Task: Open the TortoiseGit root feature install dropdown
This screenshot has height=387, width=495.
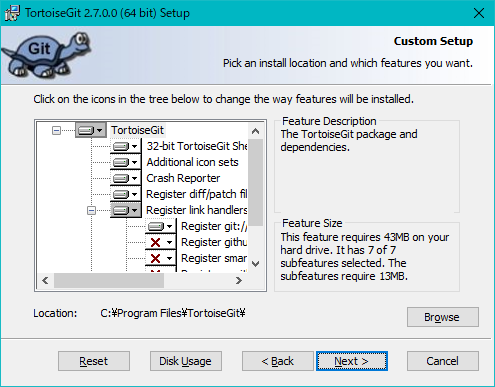Action: coord(91,130)
